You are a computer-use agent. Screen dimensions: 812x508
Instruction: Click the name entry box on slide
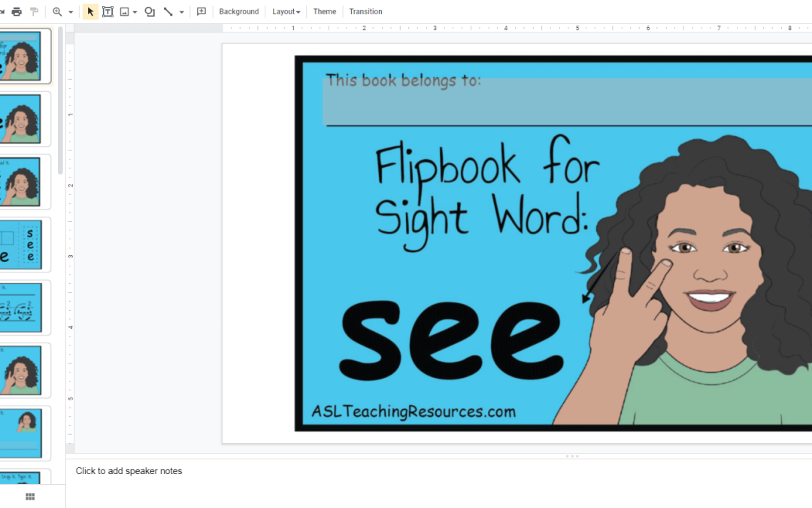[x=568, y=102]
